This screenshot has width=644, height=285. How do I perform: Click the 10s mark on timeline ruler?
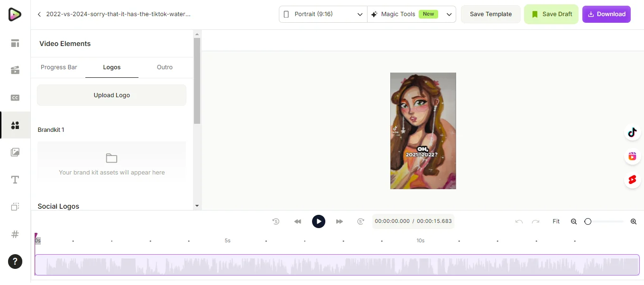421,241
